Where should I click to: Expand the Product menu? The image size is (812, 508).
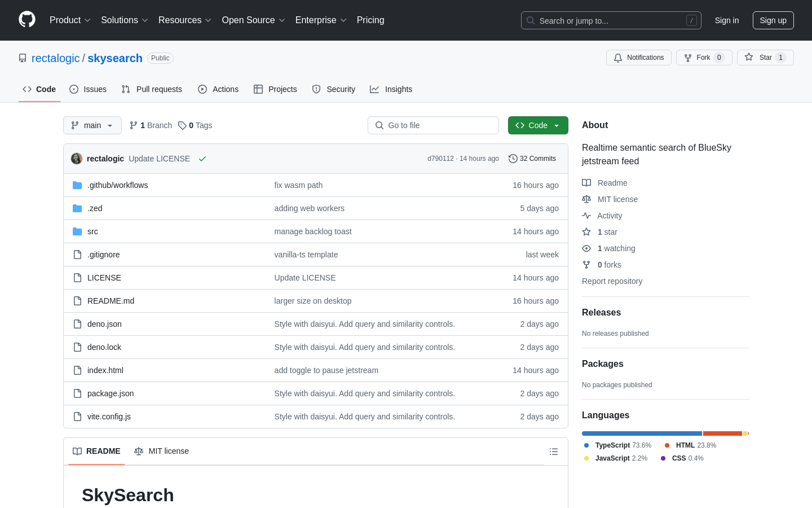(70, 20)
